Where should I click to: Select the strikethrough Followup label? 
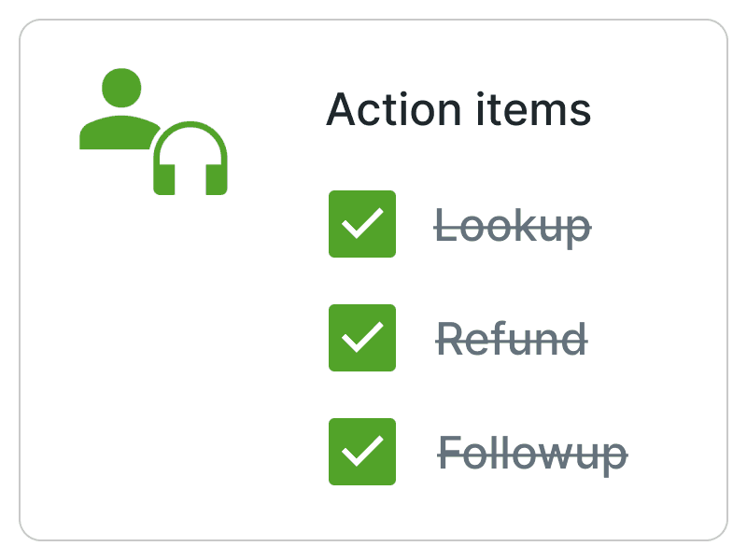[x=532, y=455]
